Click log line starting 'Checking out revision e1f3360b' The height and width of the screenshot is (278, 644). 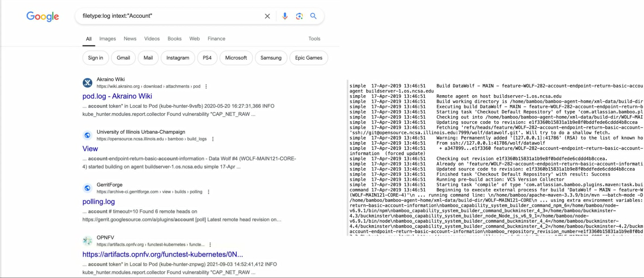[479, 159]
